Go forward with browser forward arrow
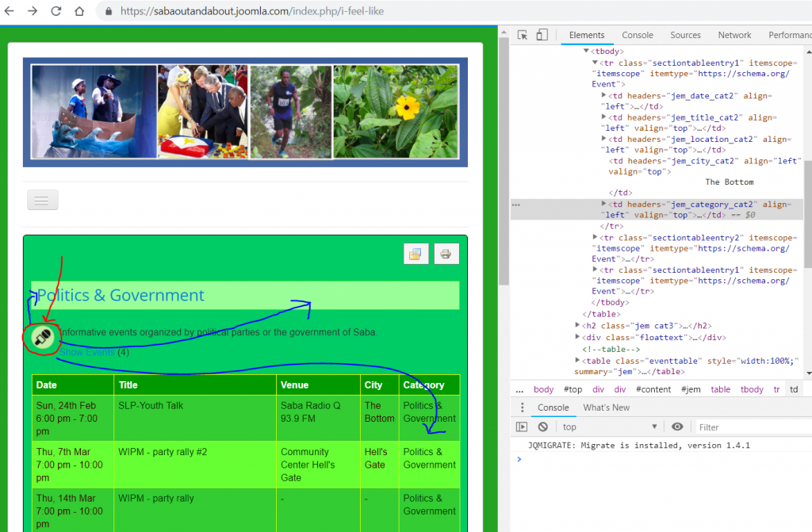The width and height of the screenshot is (812, 532). click(33, 11)
